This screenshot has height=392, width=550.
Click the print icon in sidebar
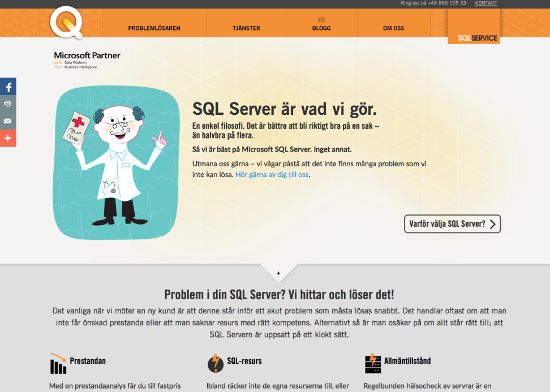tap(8, 104)
